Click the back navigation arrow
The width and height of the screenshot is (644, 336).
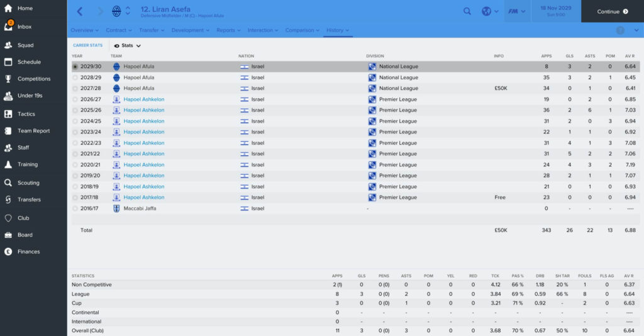pos(80,11)
